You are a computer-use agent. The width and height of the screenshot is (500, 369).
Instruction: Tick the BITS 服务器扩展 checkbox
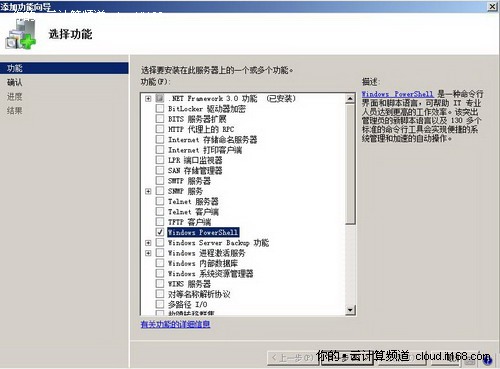click(160, 119)
